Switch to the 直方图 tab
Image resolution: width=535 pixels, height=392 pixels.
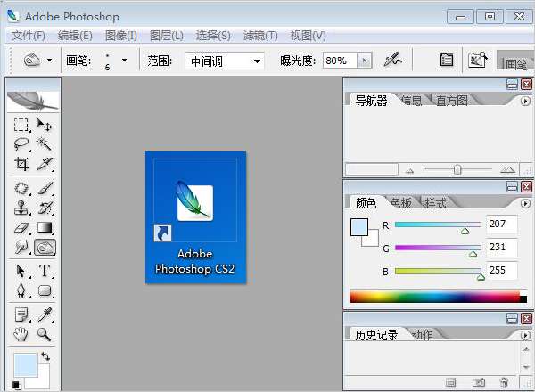[451, 101]
